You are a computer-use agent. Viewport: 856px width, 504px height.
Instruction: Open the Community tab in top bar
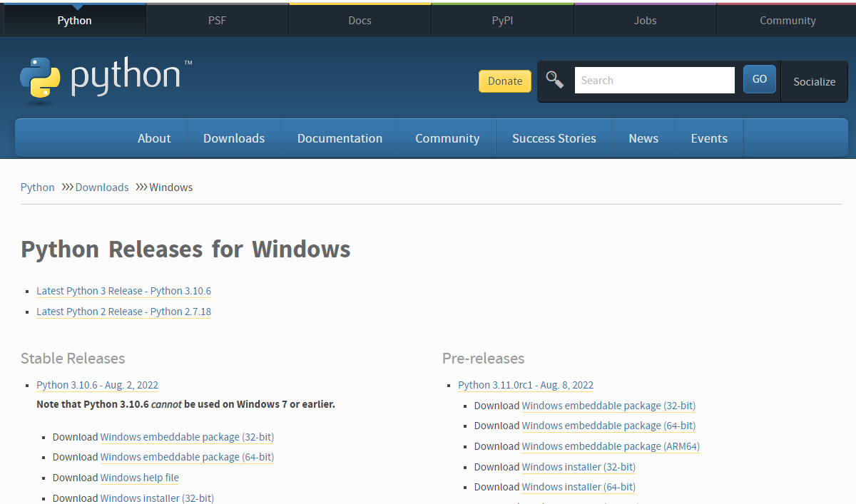coord(788,20)
